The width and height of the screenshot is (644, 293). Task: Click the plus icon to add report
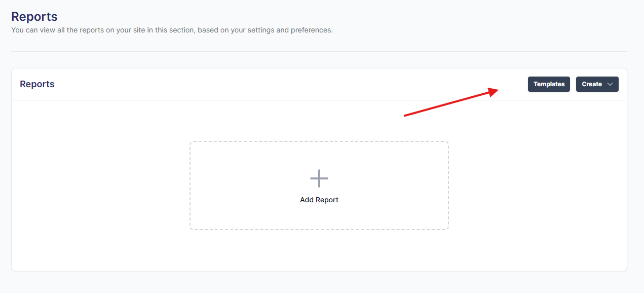319,178
